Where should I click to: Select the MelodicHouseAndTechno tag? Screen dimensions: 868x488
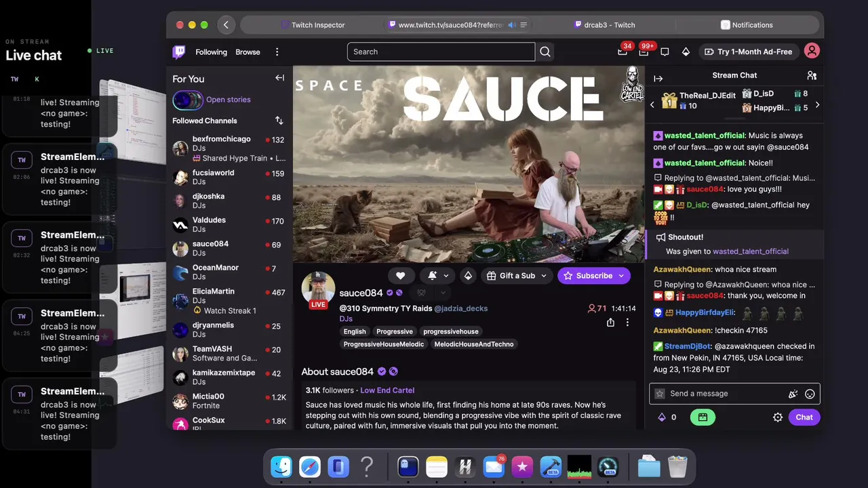pos(474,344)
